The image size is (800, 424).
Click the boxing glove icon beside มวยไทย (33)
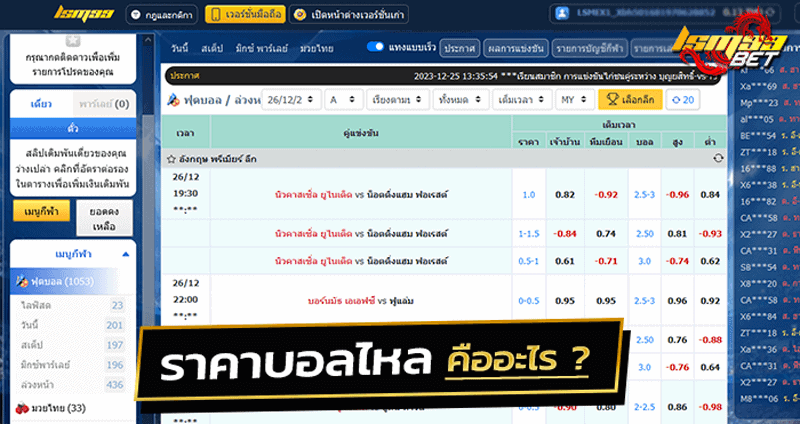pos(22,408)
